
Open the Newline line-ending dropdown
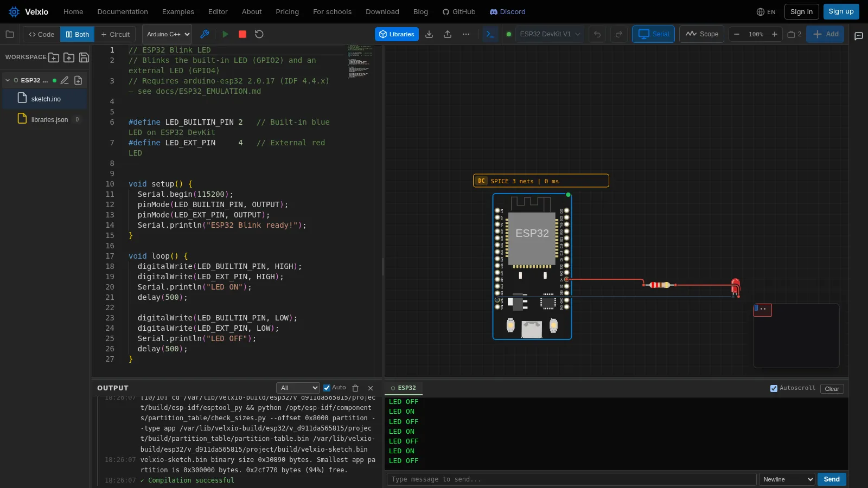click(x=787, y=479)
